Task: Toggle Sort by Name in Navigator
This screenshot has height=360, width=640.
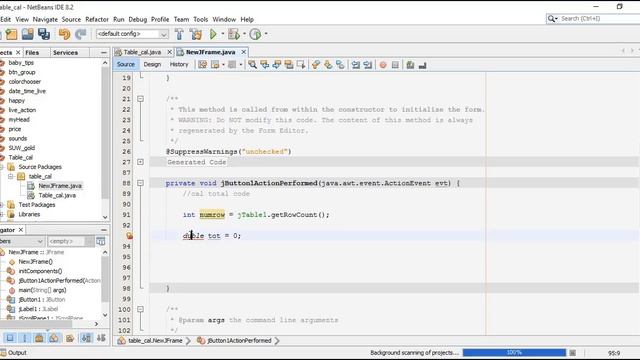Action: pos(86,338)
